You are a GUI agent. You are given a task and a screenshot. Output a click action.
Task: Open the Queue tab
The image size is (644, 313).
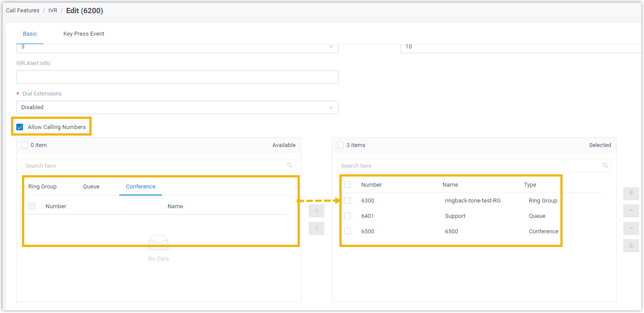click(x=91, y=187)
